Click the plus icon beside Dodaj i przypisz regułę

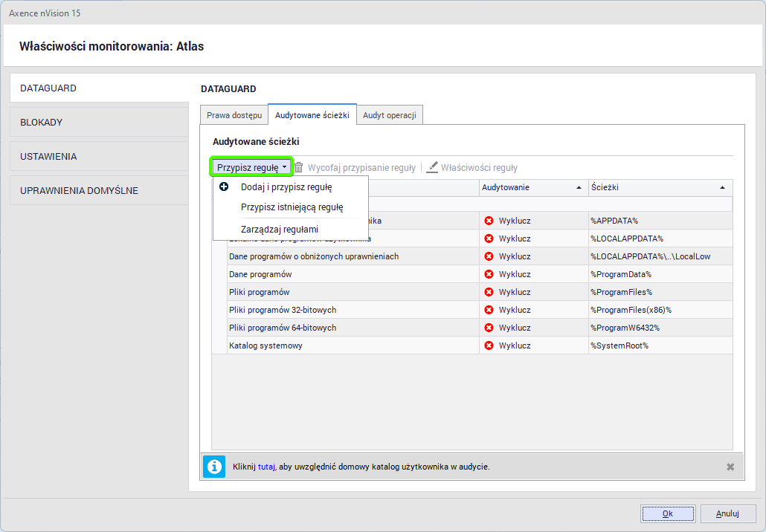[224, 187]
